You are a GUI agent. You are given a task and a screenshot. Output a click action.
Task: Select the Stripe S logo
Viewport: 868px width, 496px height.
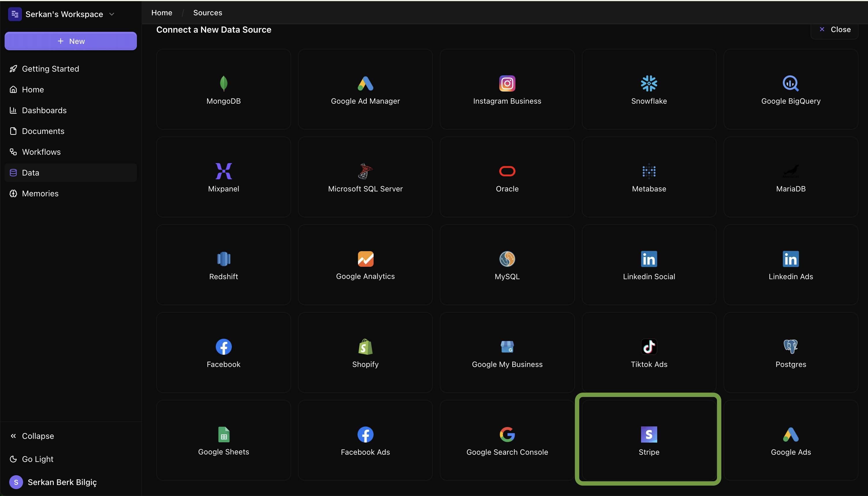[649, 434]
